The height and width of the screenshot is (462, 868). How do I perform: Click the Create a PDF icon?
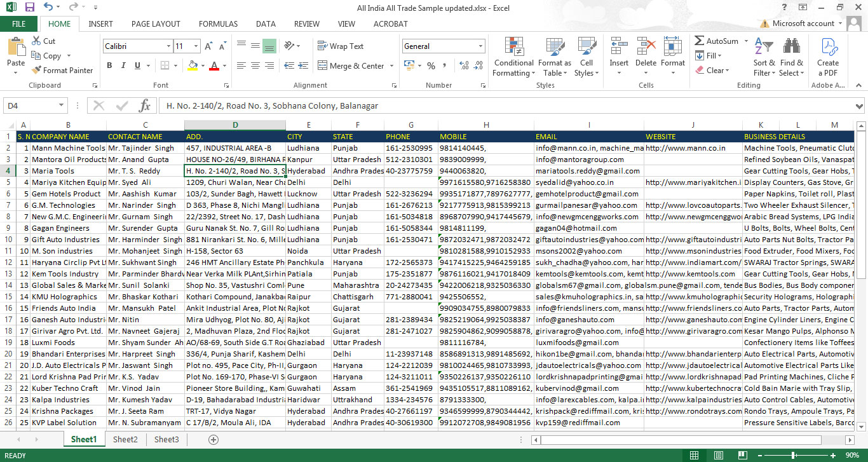(x=828, y=48)
